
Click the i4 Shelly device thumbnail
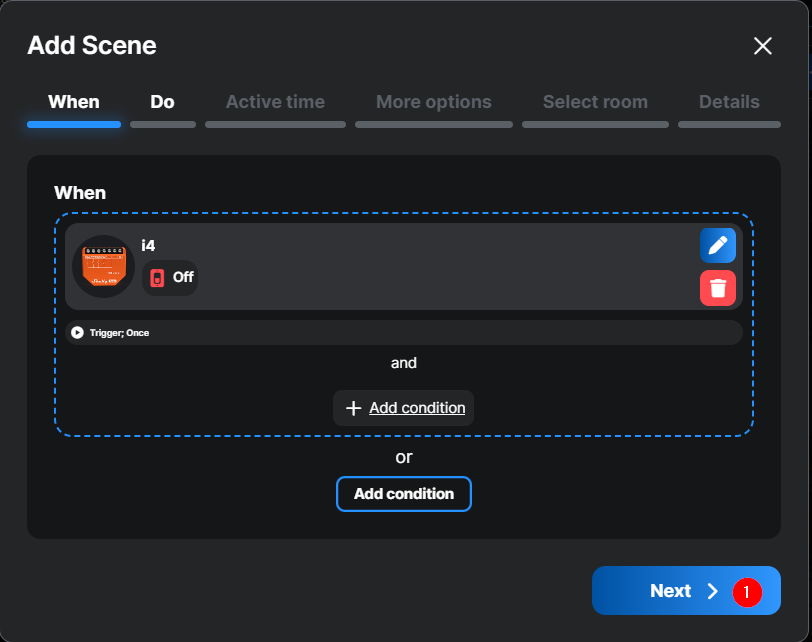(103, 266)
